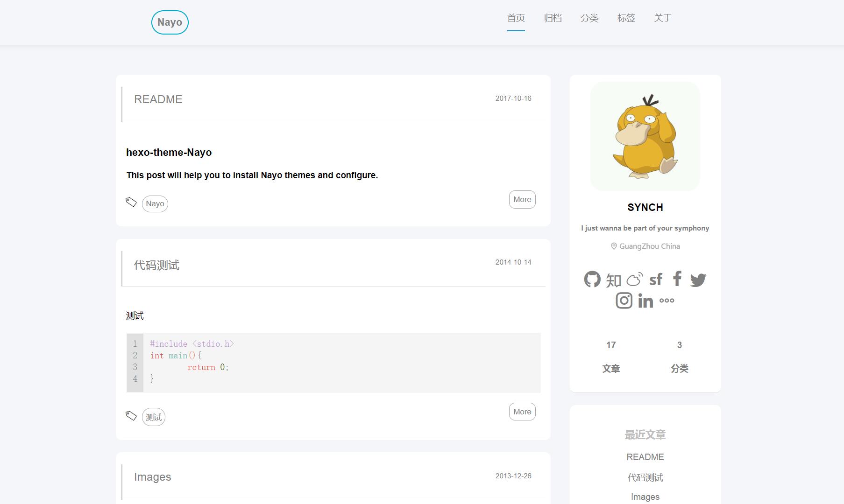Go to 归档 archive menu item
The image size is (844, 504).
click(553, 18)
